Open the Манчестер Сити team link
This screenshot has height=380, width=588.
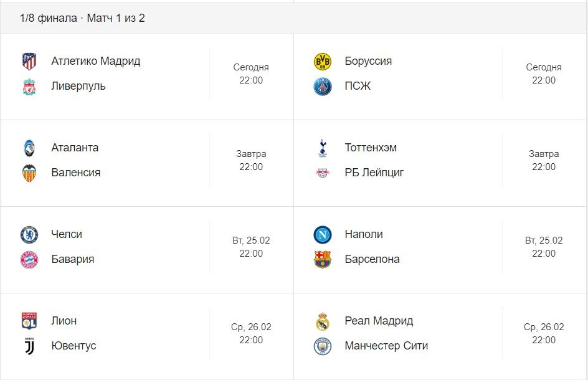pyautogui.click(x=386, y=346)
